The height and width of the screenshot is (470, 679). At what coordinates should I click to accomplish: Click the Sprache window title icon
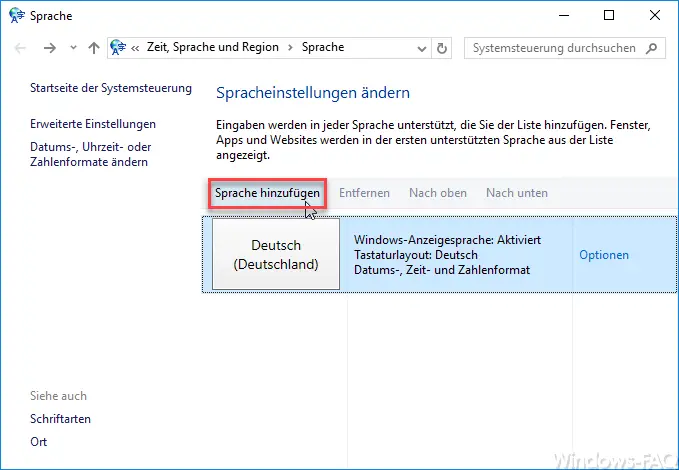click(x=17, y=16)
